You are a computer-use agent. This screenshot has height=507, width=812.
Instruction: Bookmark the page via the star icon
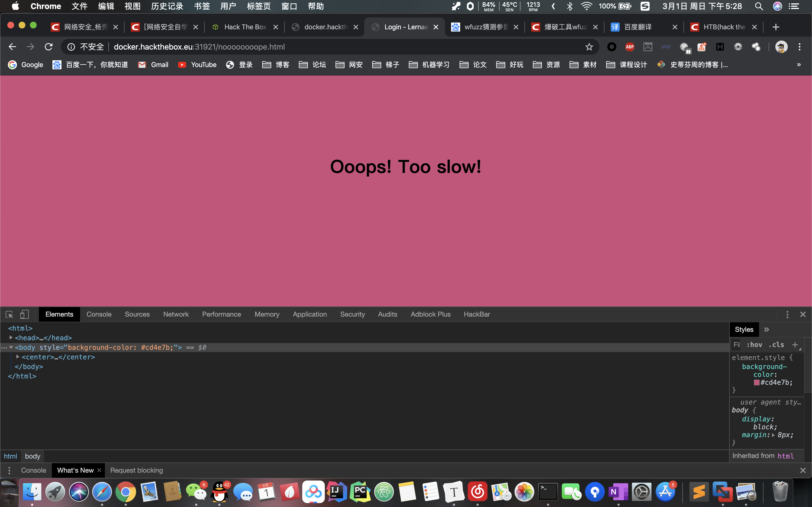tap(589, 46)
